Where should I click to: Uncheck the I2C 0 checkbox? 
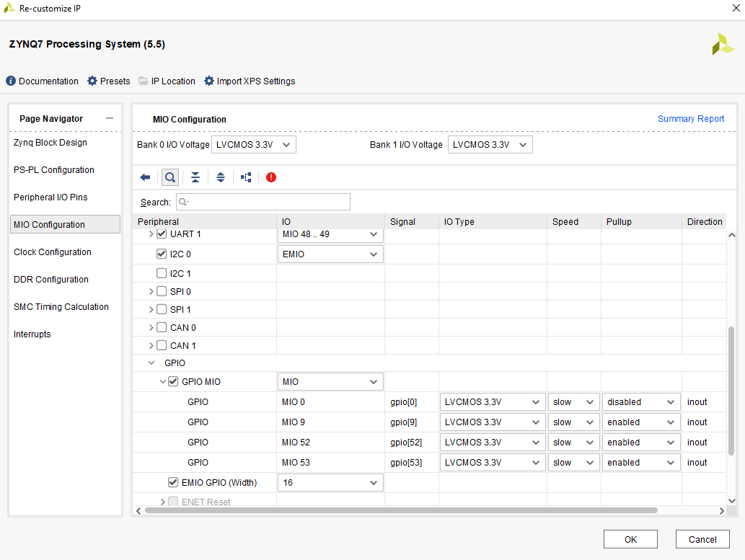pos(162,254)
